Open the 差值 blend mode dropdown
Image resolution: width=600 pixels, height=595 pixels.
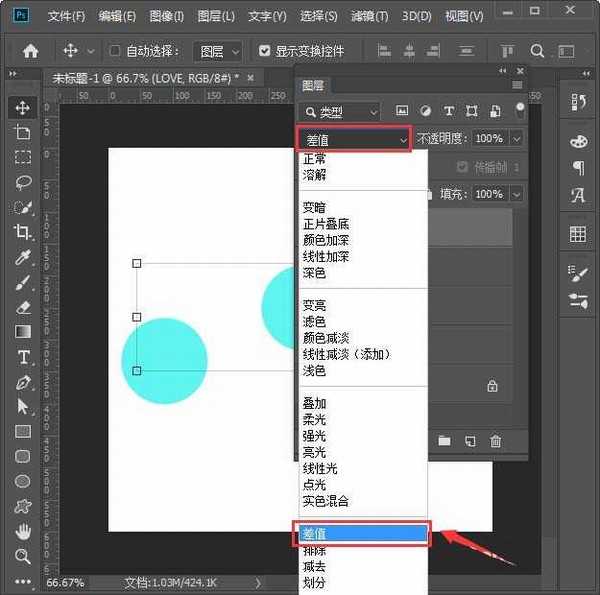(x=354, y=140)
